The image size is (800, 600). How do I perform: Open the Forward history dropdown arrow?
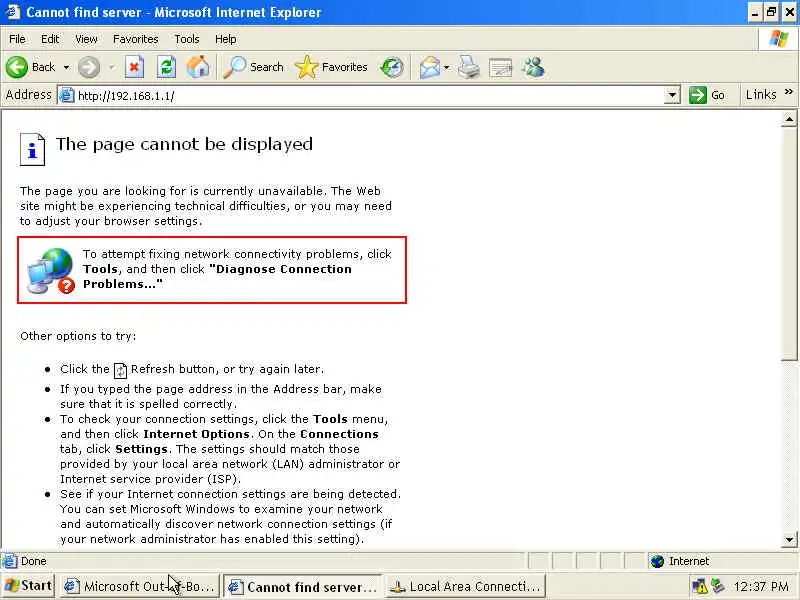point(112,67)
